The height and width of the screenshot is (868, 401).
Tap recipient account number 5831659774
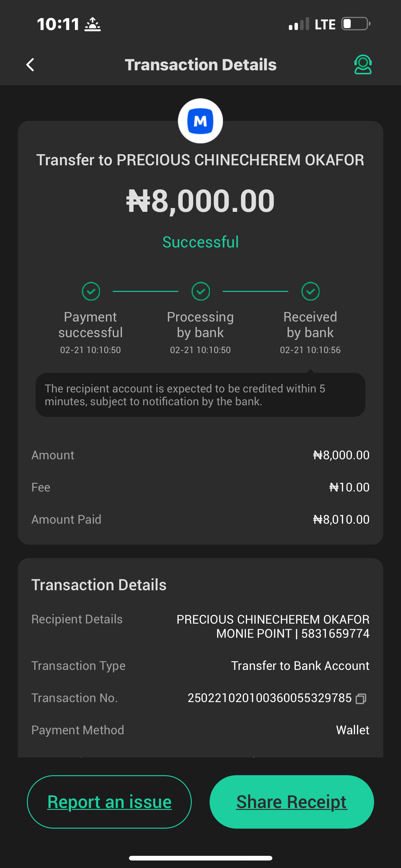[335, 633]
